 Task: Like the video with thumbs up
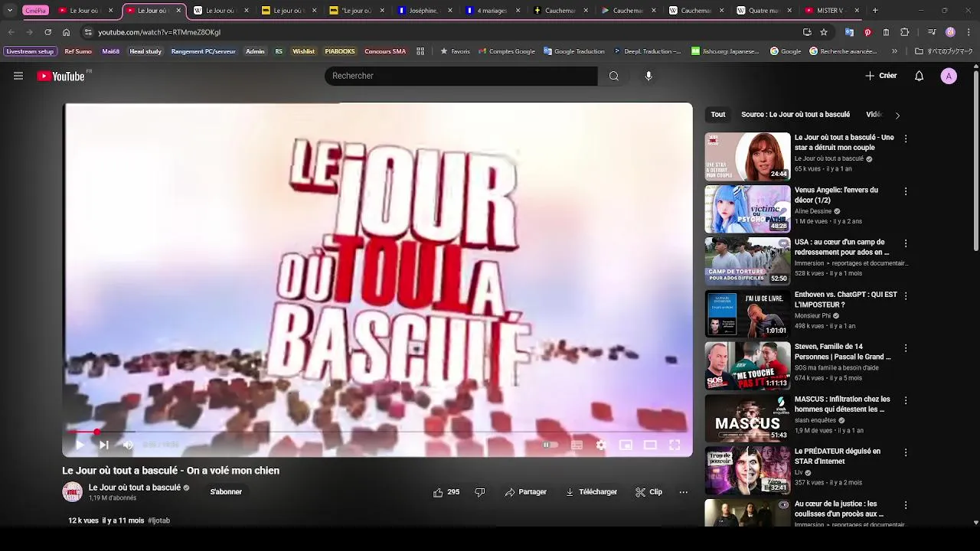pos(446,492)
